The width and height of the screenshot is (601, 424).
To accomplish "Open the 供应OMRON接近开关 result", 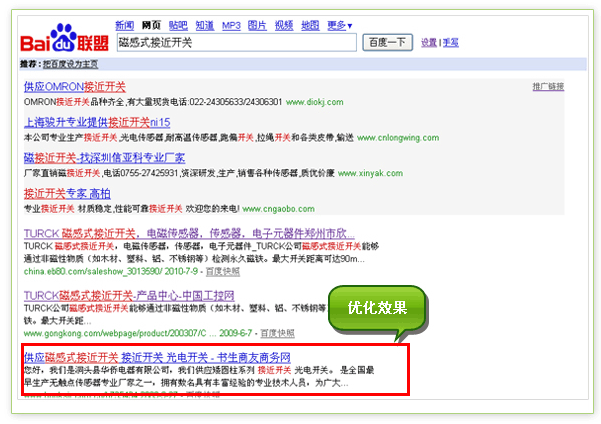I will (73, 86).
